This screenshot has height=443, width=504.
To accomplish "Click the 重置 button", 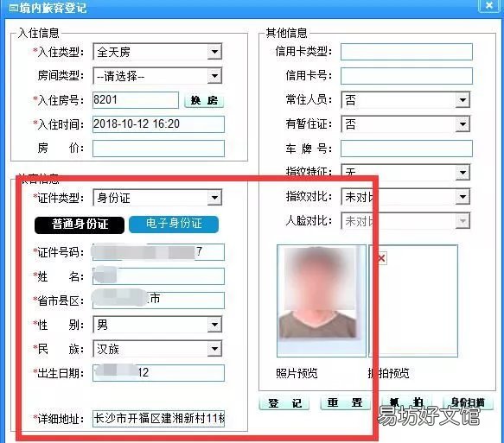I will (345, 402).
